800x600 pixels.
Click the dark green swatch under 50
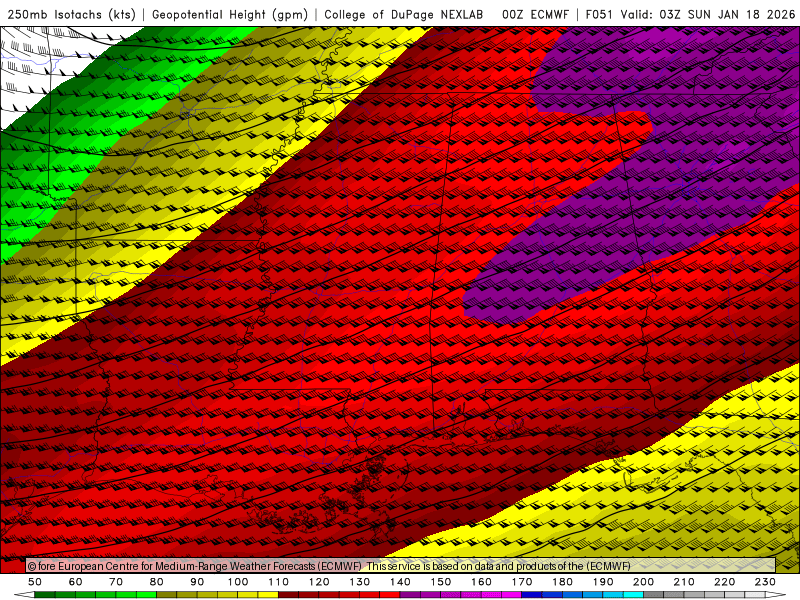tap(45, 595)
